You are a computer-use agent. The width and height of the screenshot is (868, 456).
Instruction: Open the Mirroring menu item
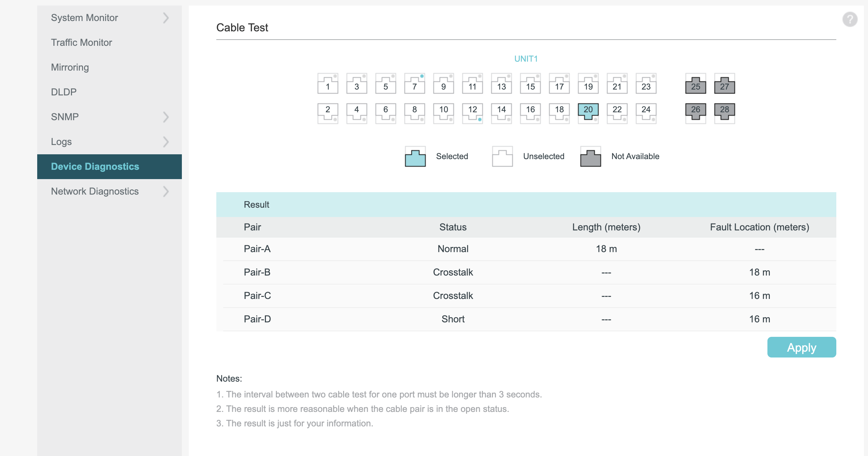point(70,68)
